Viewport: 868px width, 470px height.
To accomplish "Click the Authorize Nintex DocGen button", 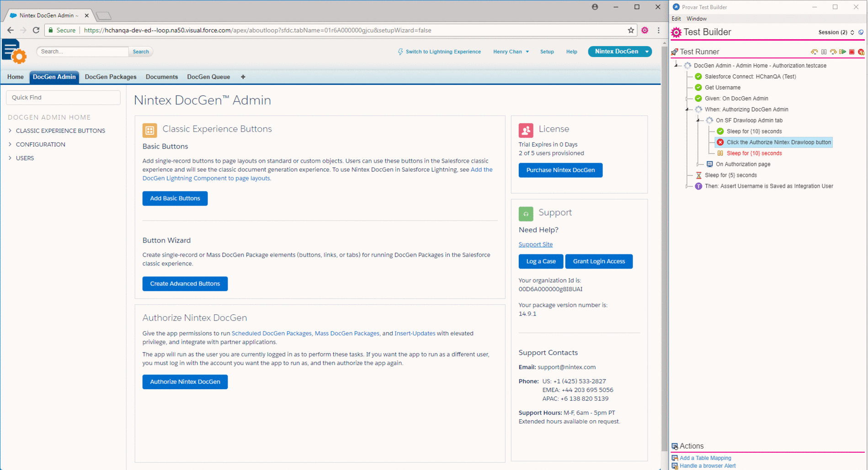I will pyautogui.click(x=185, y=382).
